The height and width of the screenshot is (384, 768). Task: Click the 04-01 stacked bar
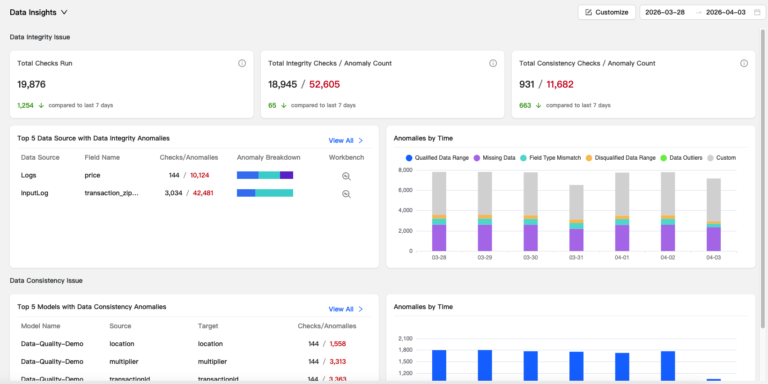pos(622,212)
